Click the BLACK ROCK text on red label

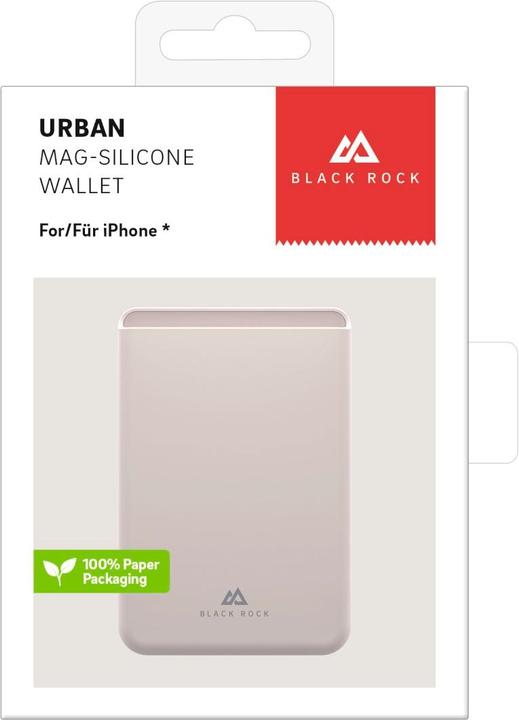click(x=355, y=178)
